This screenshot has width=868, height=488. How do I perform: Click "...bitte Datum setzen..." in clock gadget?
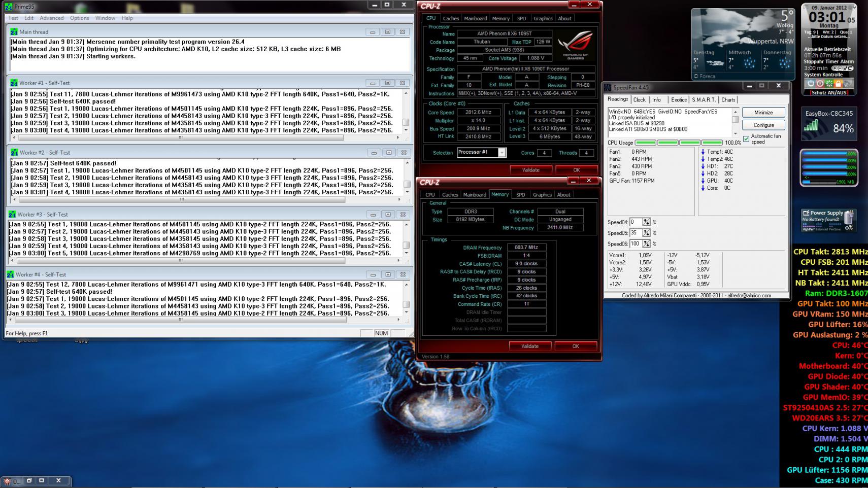(x=829, y=37)
